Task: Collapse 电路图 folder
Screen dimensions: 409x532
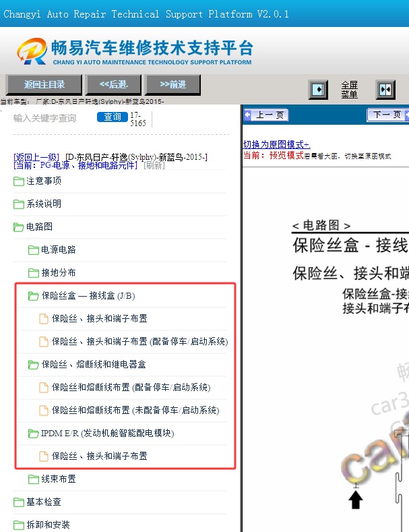Action: (x=39, y=227)
